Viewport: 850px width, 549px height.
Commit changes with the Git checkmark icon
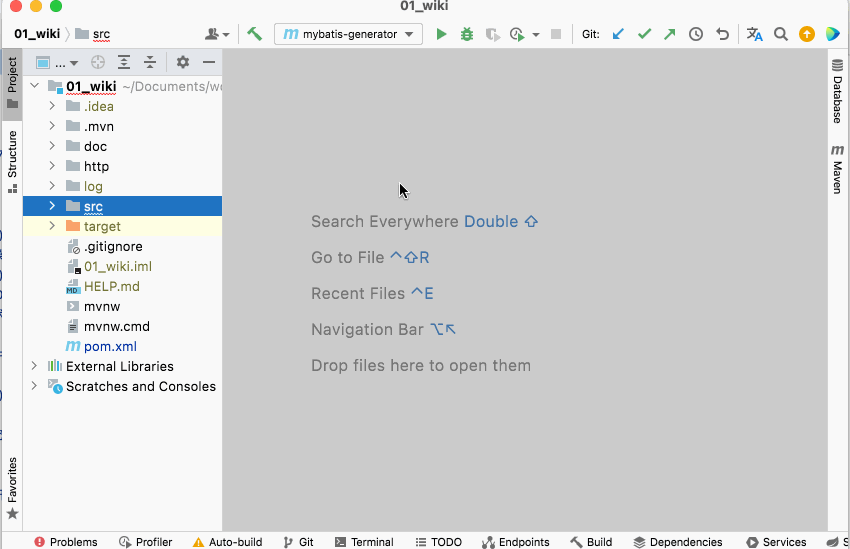point(644,34)
